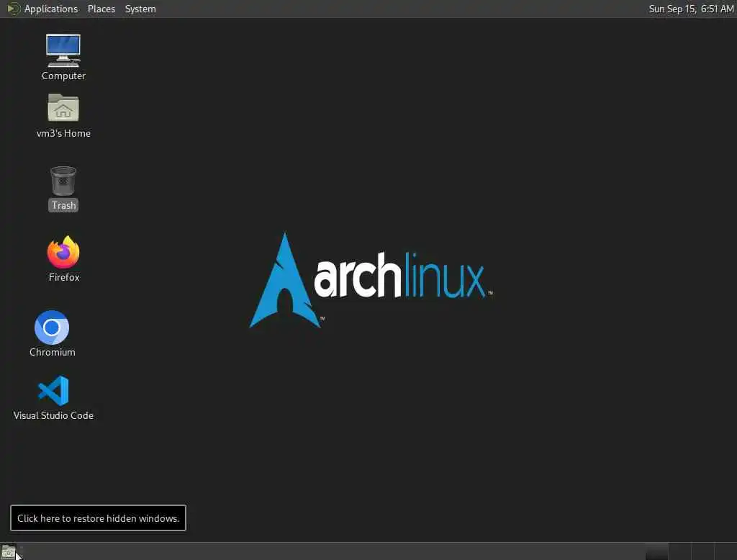This screenshot has height=560, width=737.
Task: Switch to the third workspace in the switcher
Action: click(x=702, y=551)
